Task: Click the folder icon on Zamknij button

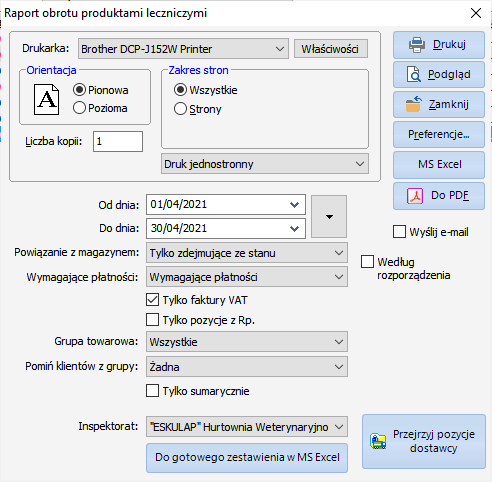Action: click(414, 104)
